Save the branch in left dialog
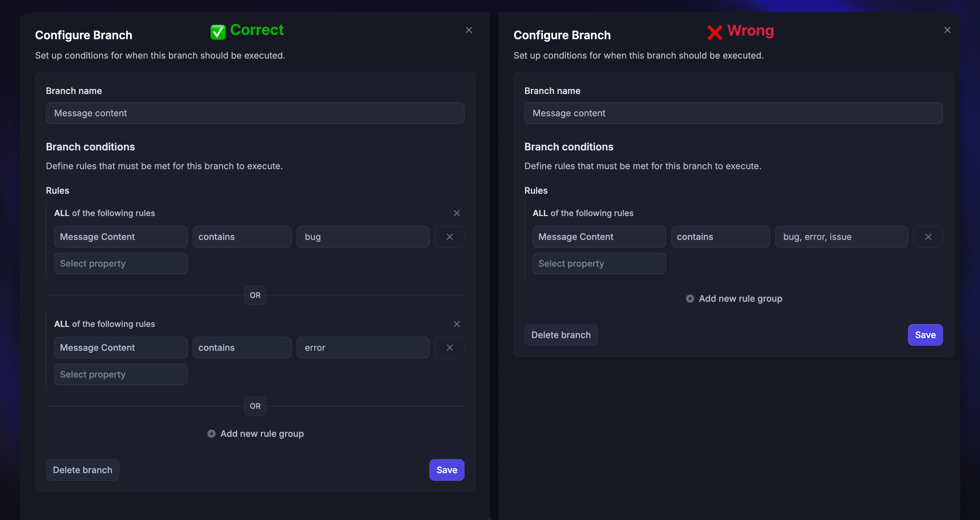 click(x=447, y=470)
